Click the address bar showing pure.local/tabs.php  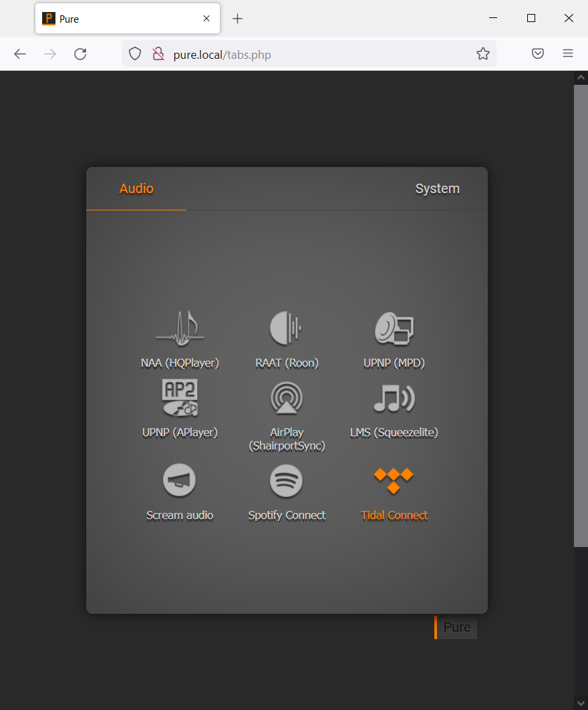coord(309,54)
